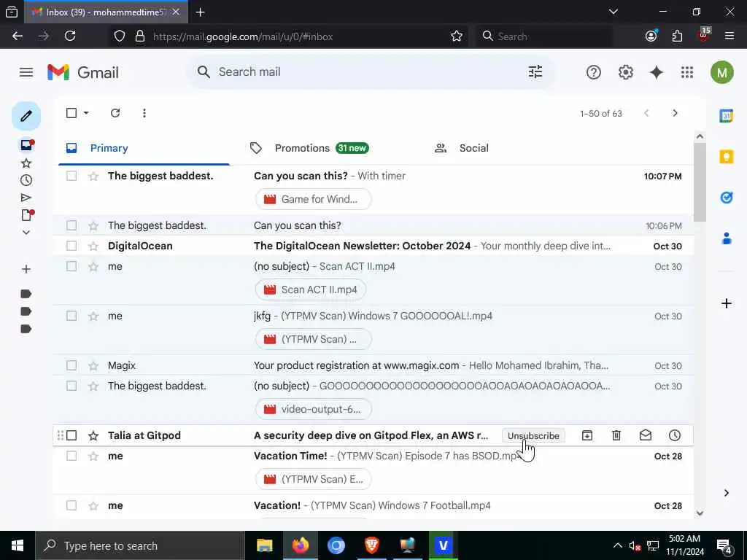The height and width of the screenshot is (560, 747).
Task: Select Magix email checkbox
Action: coord(71,365)
